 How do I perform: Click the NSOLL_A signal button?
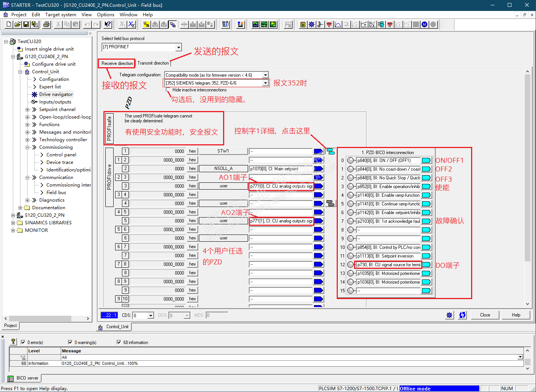pyautogui.click(x=223, y=169)
